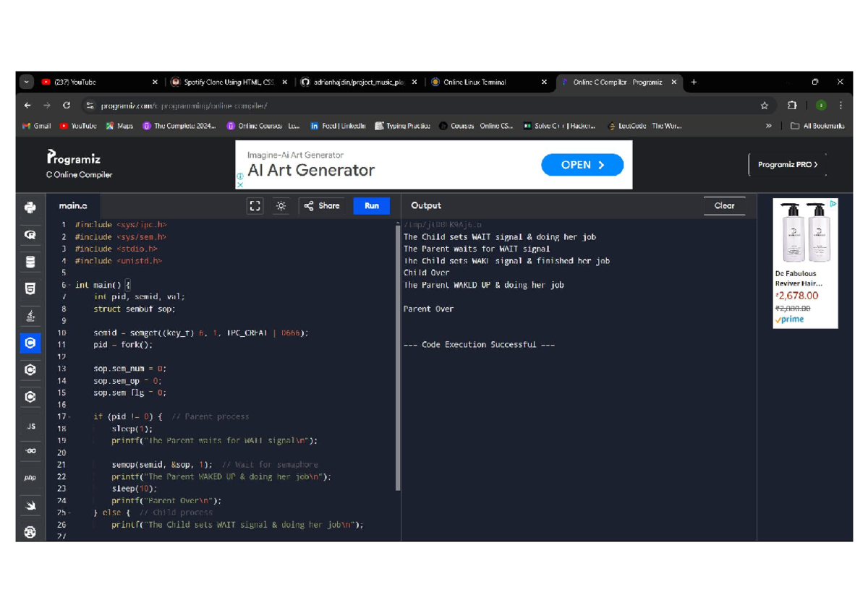Image resolution: width=868 pixels, height=613 pixels.
Task: Go back in browser history
Action: tap(27, 106)
